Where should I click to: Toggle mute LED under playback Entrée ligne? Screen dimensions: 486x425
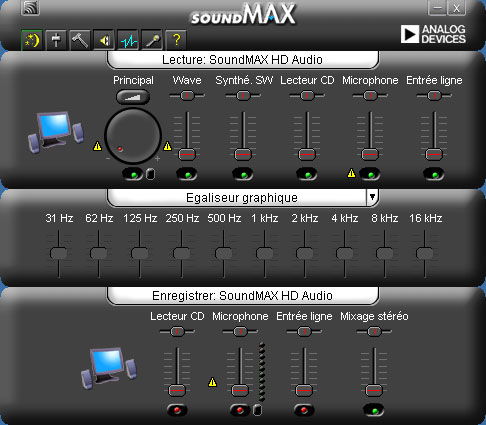434,174
